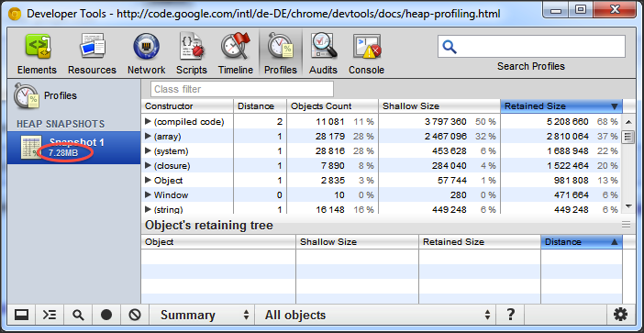This screenshot has height=333, width=644.
Task: Click retaining tree panel grip icon
Action: [x=626, y=225]
